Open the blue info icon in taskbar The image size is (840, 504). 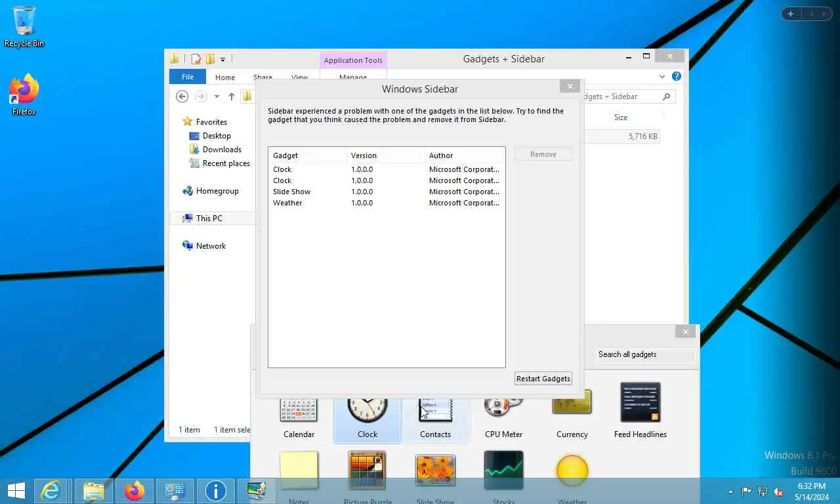[215, 491]
